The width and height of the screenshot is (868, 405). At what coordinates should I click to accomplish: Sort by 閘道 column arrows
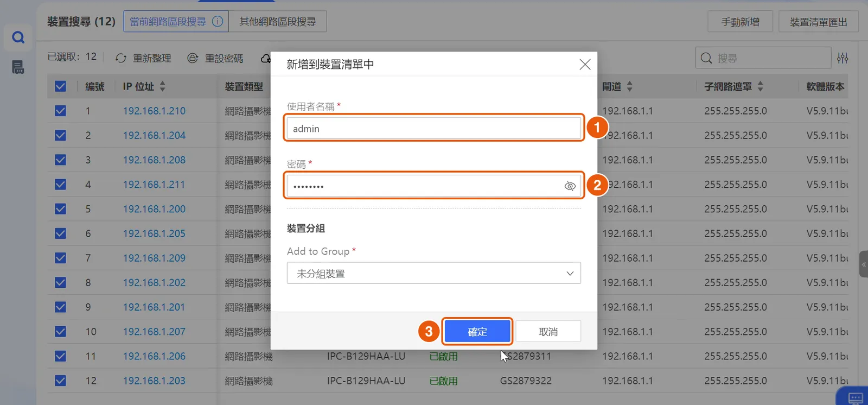pyautogui.click(x=629, y=86)
